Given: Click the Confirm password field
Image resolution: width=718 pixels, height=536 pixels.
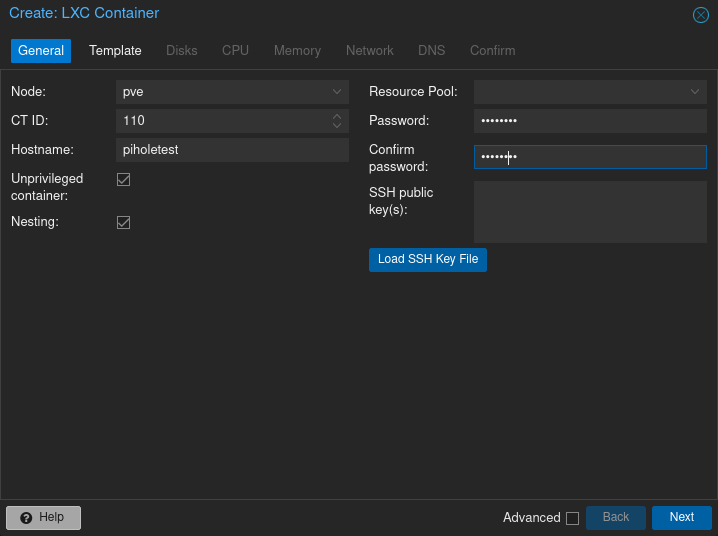Looking at the screenshot, I should click(590, 157).
